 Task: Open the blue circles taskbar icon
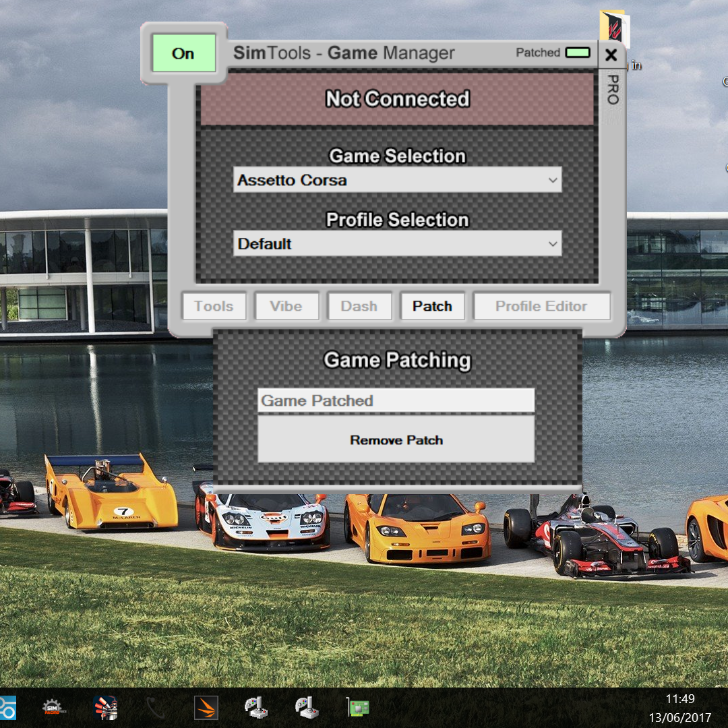(7, 708)
